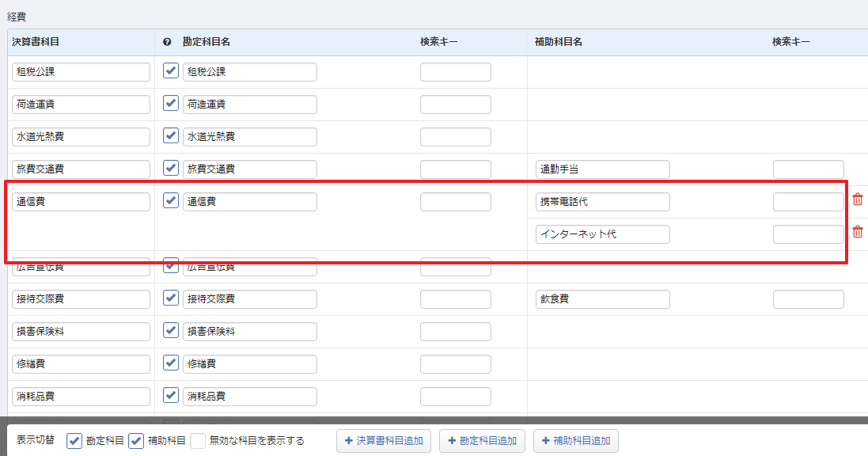Viewport: 868px width, 456px height.
Task: Uncheck the checkbox on the 租税公課 row
Action: [x=169, y=71]
